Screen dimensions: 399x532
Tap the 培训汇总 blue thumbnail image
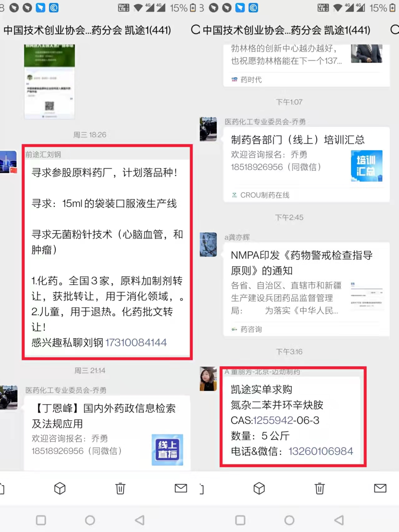[x=367, y=166]
